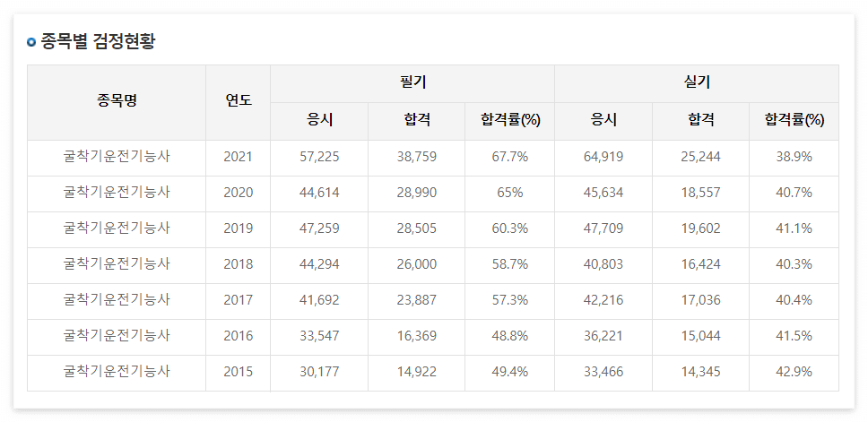The height and width of the screenshot is (422, 868).
Task: Select year cell 2015
Action: (x=238, y=372)
